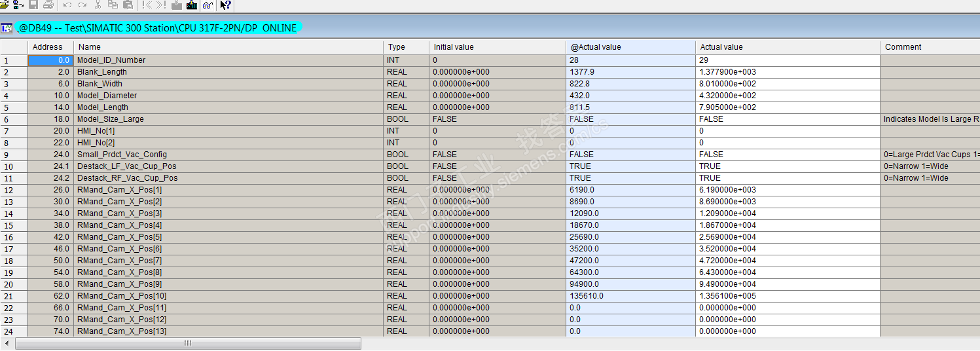Click @Actual value 135610.0
Image resolution: width=980 pixels, height=351 pixels.
point(630,296)
